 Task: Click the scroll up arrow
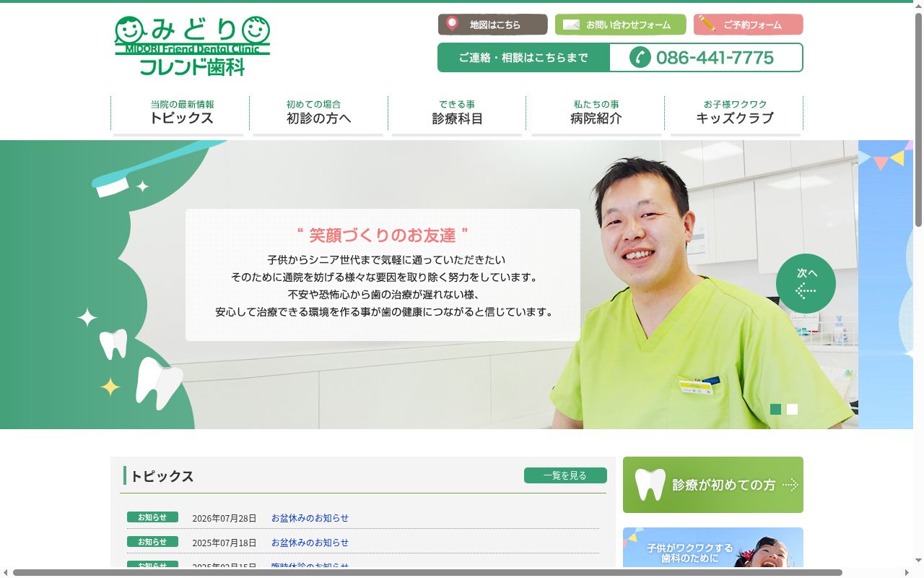tap(918, 5)
